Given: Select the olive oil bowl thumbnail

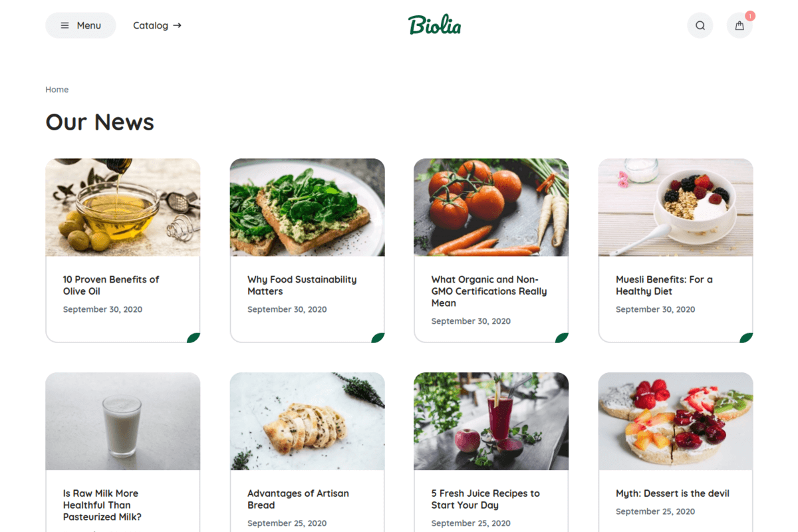Looking at the screenshot, I should pyautogui.click(x=123, y=207).
